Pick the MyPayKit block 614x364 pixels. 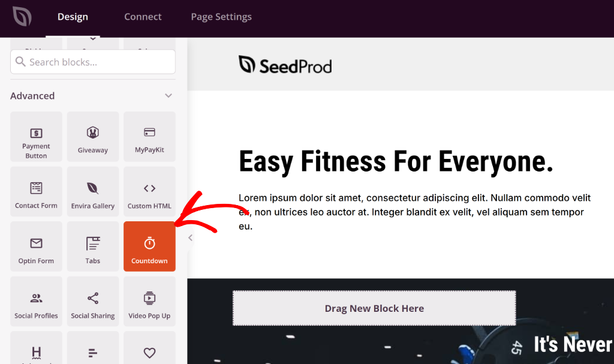(x=149, y=137)
